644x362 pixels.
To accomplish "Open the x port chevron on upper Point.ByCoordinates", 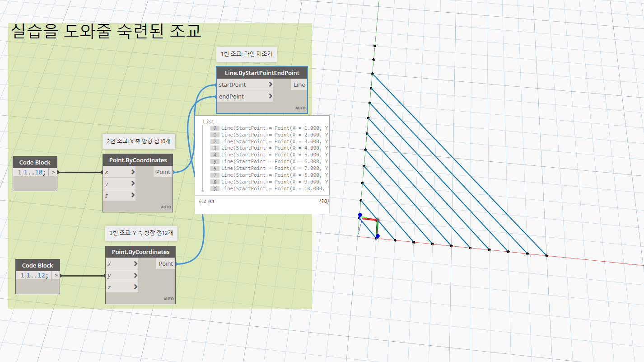I will tap(133, 172).
